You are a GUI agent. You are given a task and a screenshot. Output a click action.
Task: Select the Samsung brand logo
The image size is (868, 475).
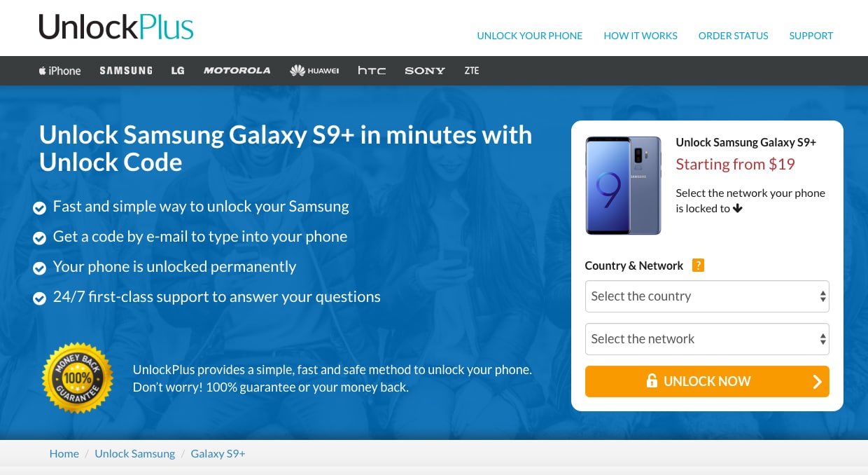click(x=126, y=71)
